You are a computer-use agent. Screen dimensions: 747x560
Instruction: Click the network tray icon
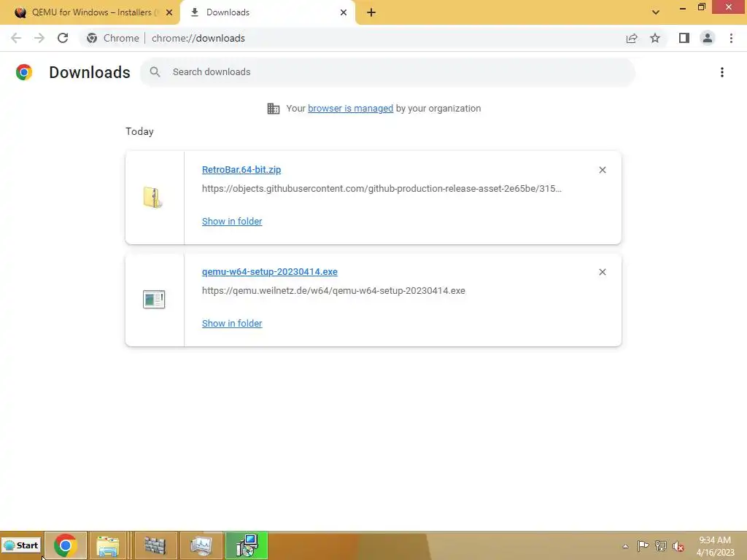click(661, 545)
